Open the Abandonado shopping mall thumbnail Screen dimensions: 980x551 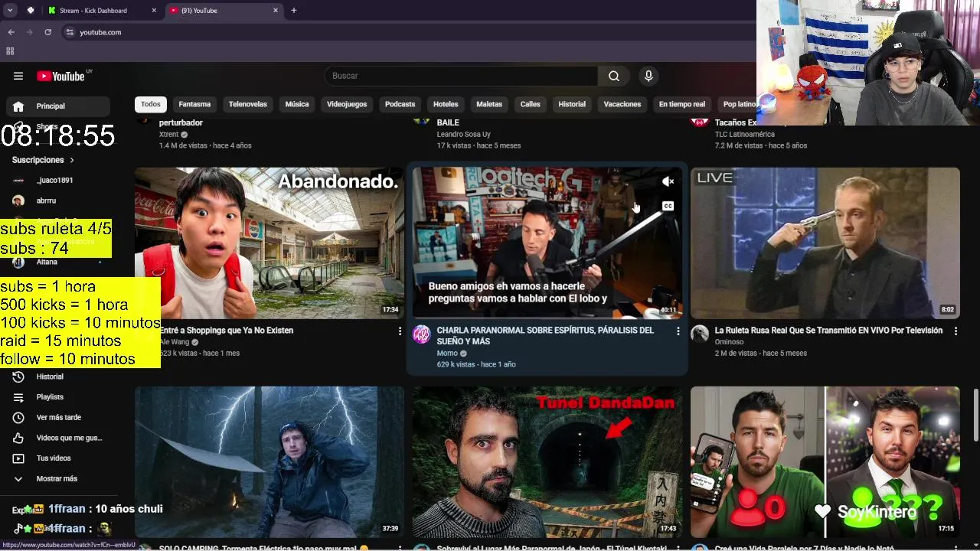[x=269, y=243]
